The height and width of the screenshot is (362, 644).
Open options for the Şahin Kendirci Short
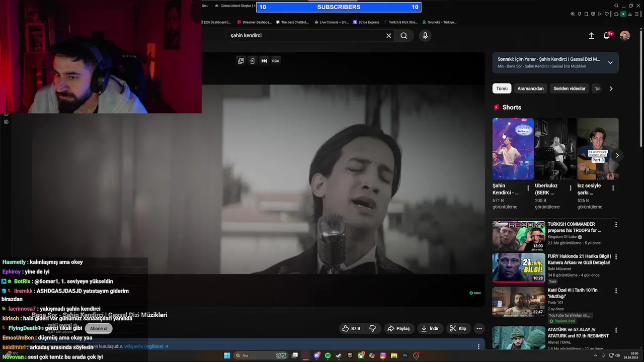[x=528, y=188]
